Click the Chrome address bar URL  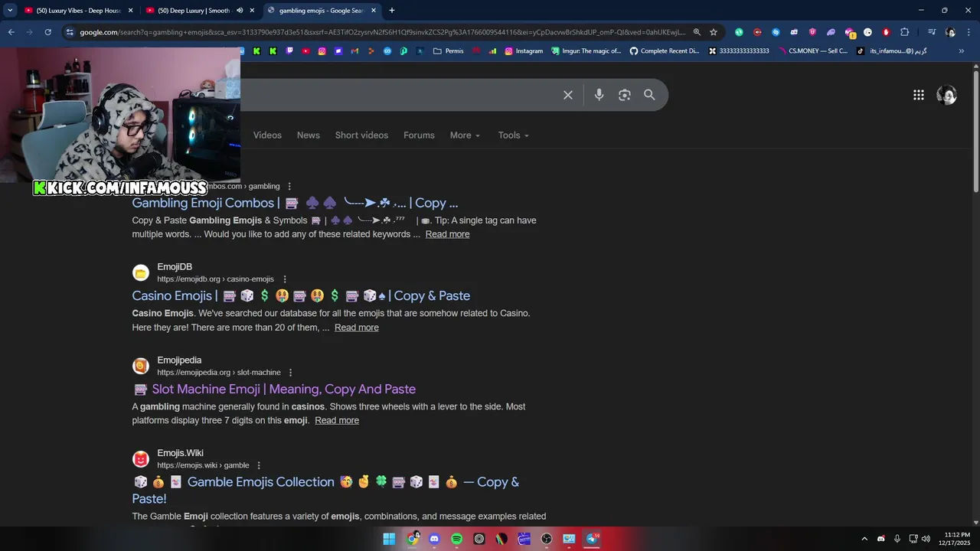click(x=383, y=32)
